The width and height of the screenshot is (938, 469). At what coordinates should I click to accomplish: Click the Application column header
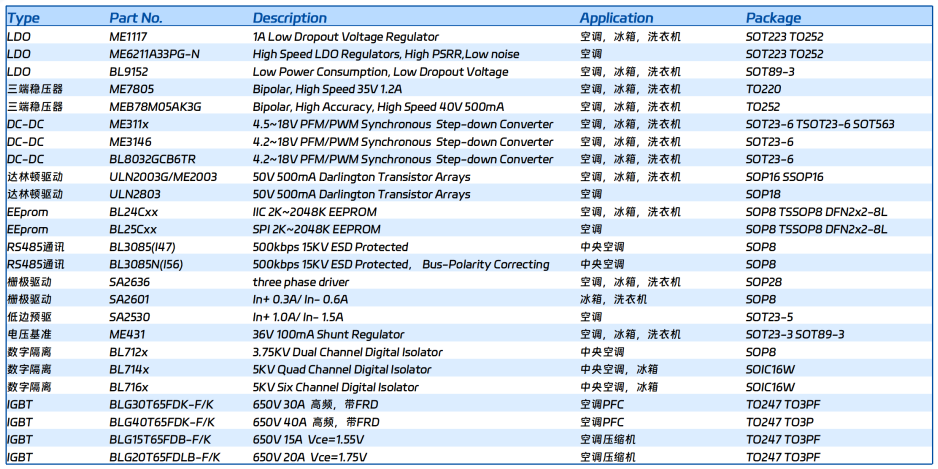pos(617,18)
